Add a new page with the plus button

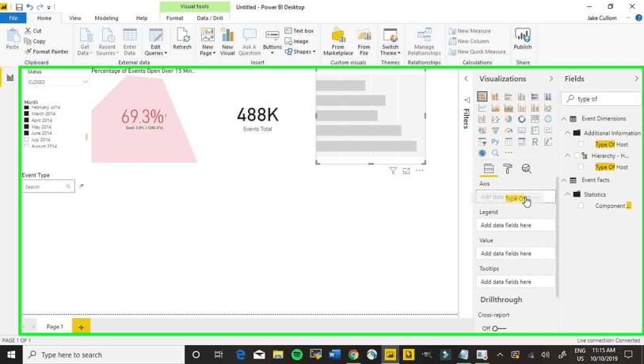(81, 327)
